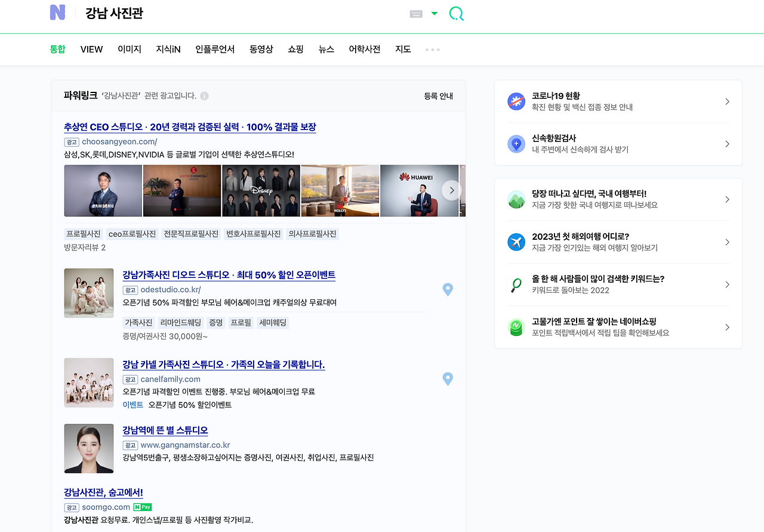This screenshot has width=764, height=532.
Task: Visit the canelfamily.com URL
Action: coord(171,379)
